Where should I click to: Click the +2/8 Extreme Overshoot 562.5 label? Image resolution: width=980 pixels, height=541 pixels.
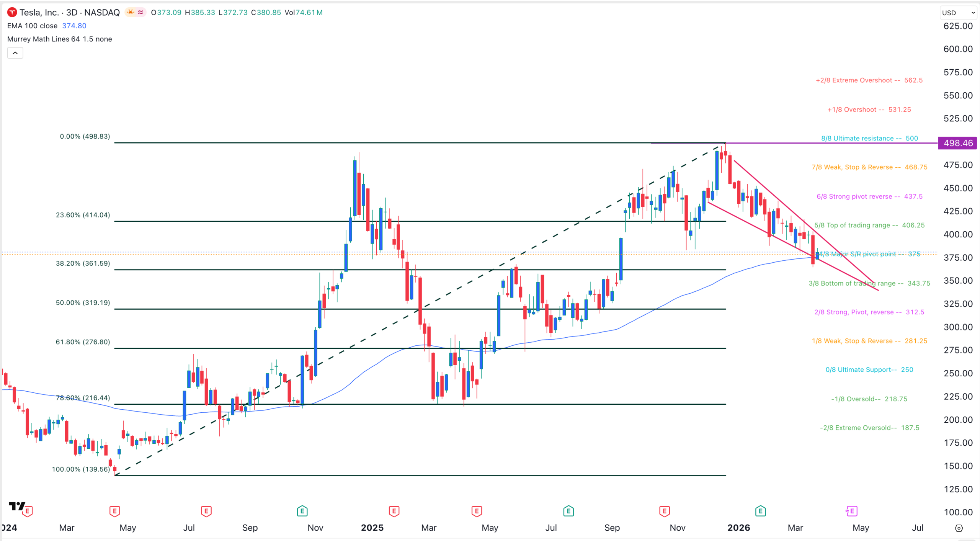[x=869, y=80]
